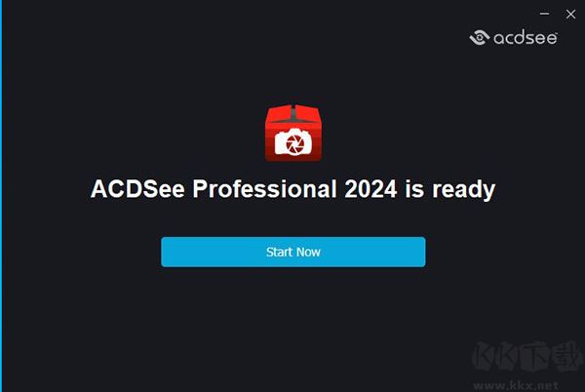This screenshot has width=585, height=392.
Task: Click the red box product icon
Action: [293, 134]
